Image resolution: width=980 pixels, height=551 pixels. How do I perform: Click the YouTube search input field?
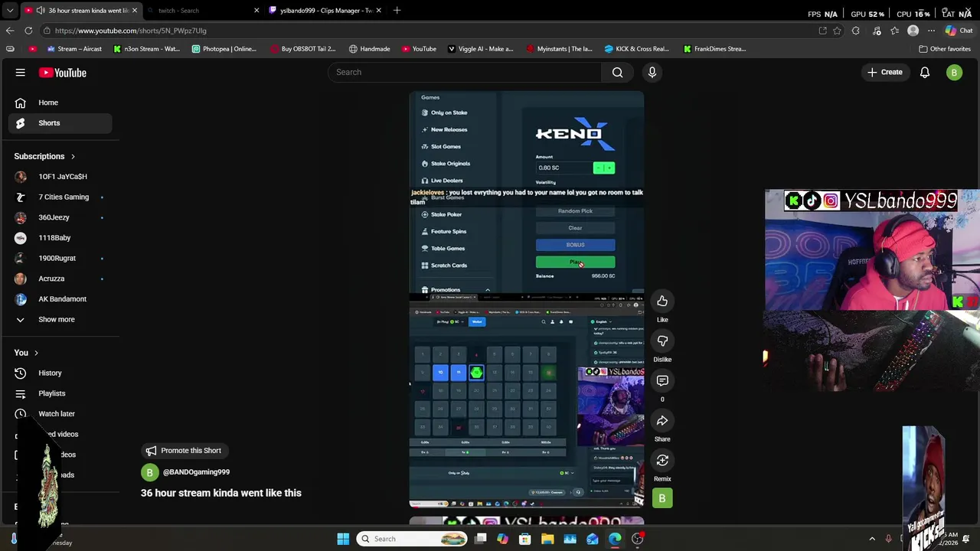click(465, 72)
